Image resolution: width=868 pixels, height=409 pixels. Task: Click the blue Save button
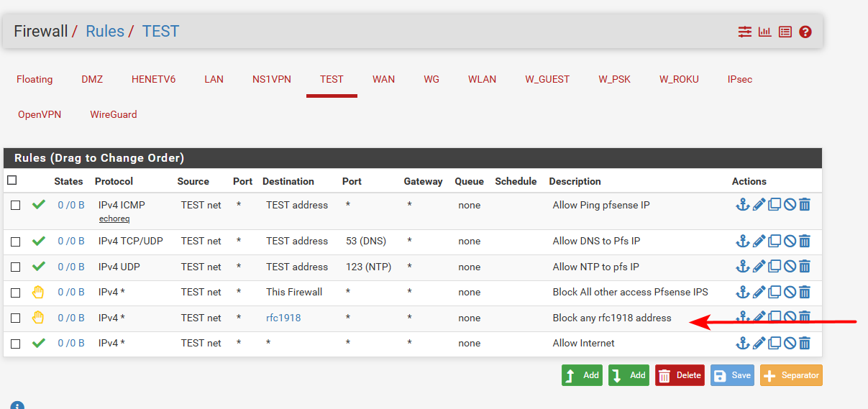[x=733, y=375]
